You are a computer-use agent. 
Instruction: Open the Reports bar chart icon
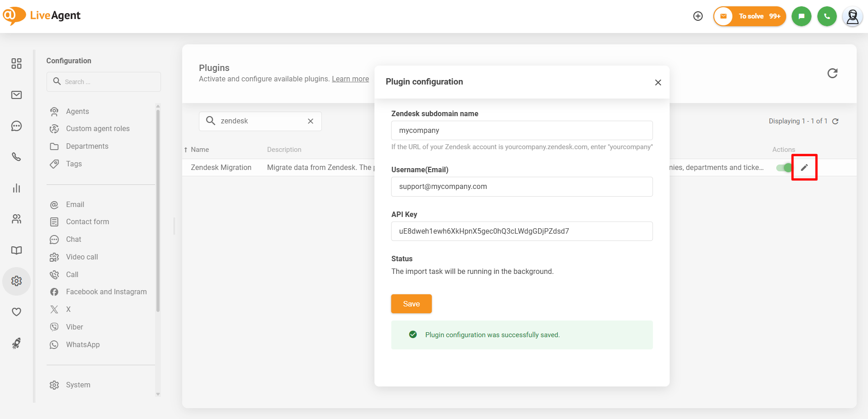17,188
